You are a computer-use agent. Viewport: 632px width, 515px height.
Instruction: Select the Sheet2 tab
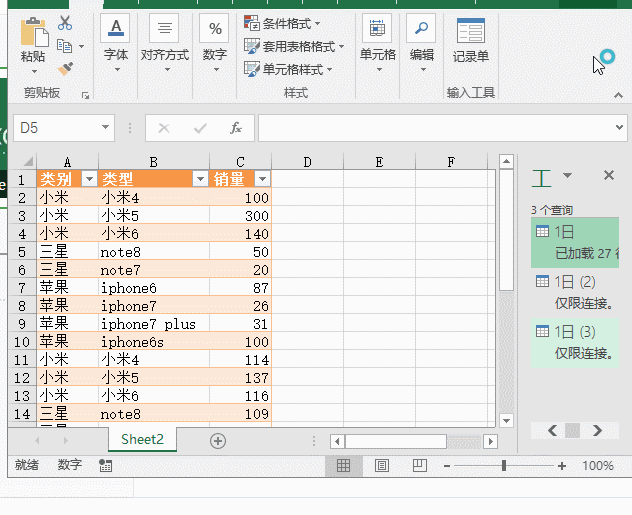[142, 439]
